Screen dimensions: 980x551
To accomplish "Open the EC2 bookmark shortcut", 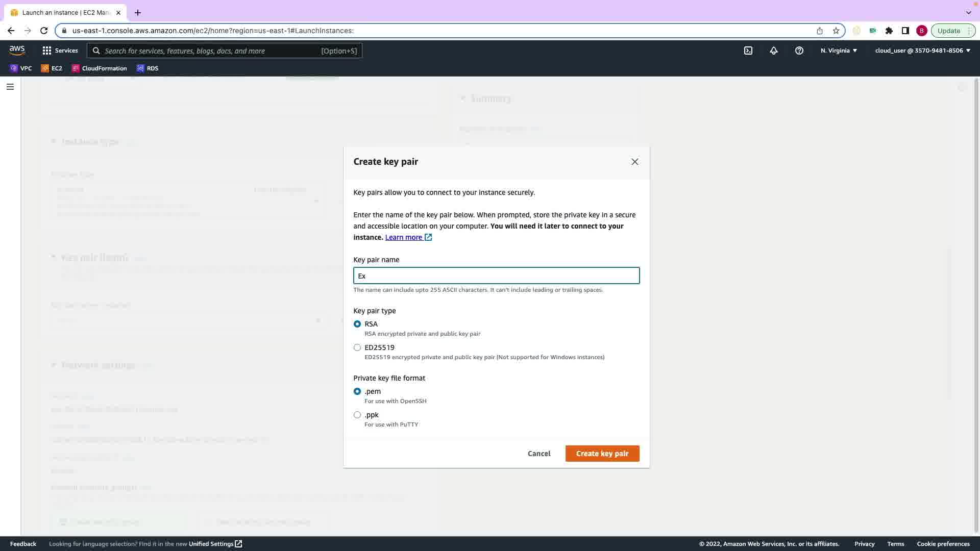I will [52, 68].
